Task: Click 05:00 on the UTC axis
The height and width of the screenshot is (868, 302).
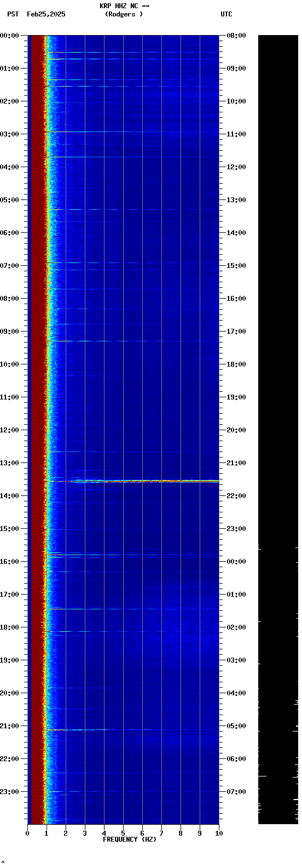Action: coord(236,726)
